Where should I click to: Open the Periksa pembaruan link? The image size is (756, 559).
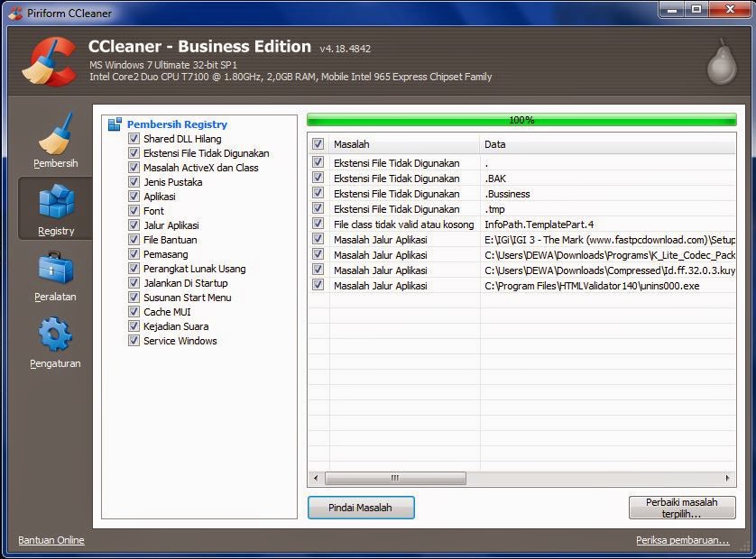coord(683,540)
